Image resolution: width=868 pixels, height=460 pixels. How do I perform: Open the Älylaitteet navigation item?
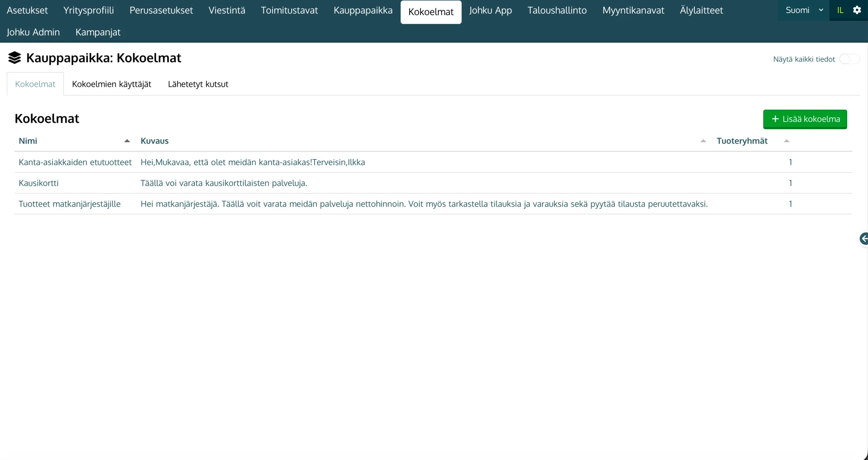tap(701, 10)
